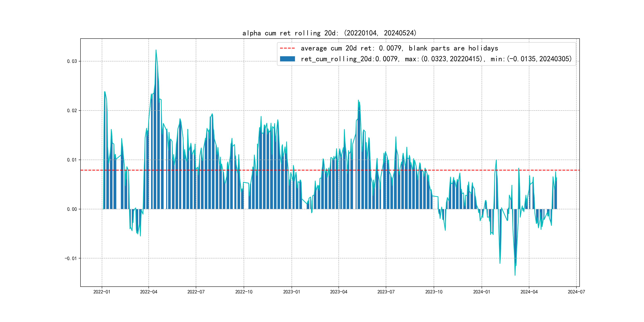
Task: Click the 0.02 y-axis tick label
Action: coord(72,111)
